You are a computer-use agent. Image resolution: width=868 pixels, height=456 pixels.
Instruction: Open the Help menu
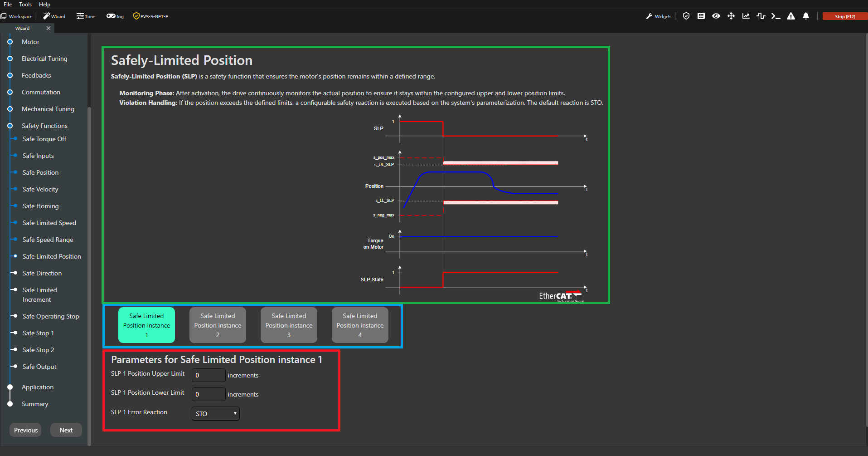pyautogui.click(x=44, y=5)
